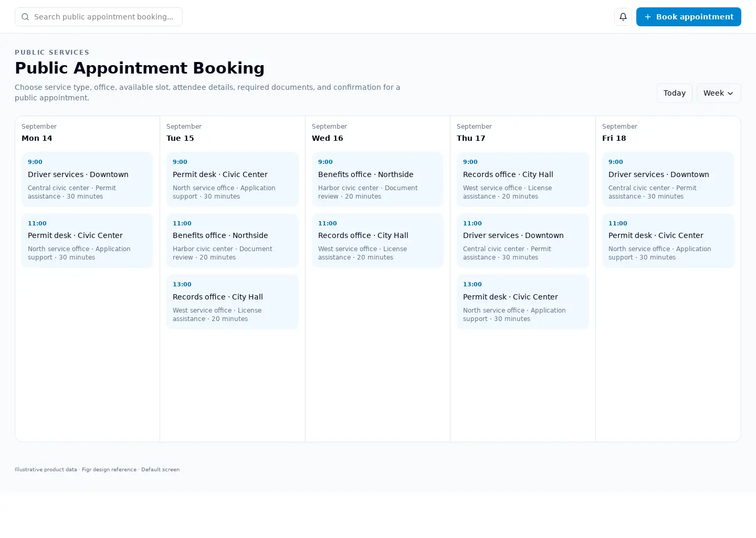Image resolution: width=756 pixels, height=538 pixels.
Task: Click the Mon 14 column header
Action: 37,138
